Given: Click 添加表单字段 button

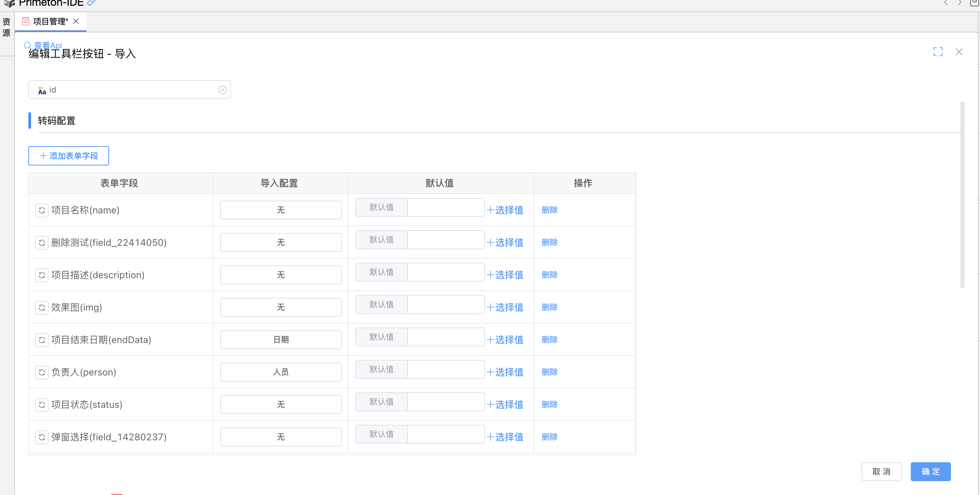Looking at the screenshot, I should point(69,156).
